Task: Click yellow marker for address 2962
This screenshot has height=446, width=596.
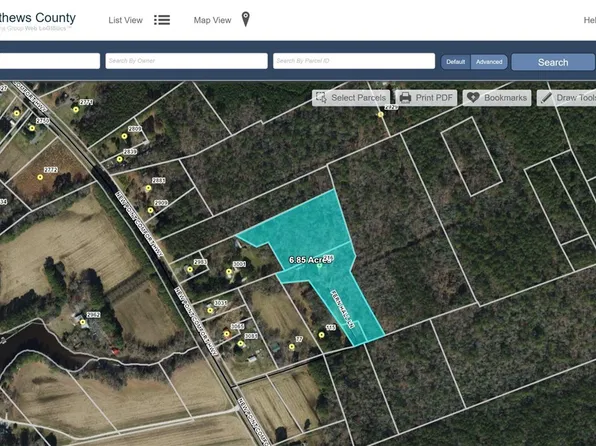Action: tap(82, 322)
